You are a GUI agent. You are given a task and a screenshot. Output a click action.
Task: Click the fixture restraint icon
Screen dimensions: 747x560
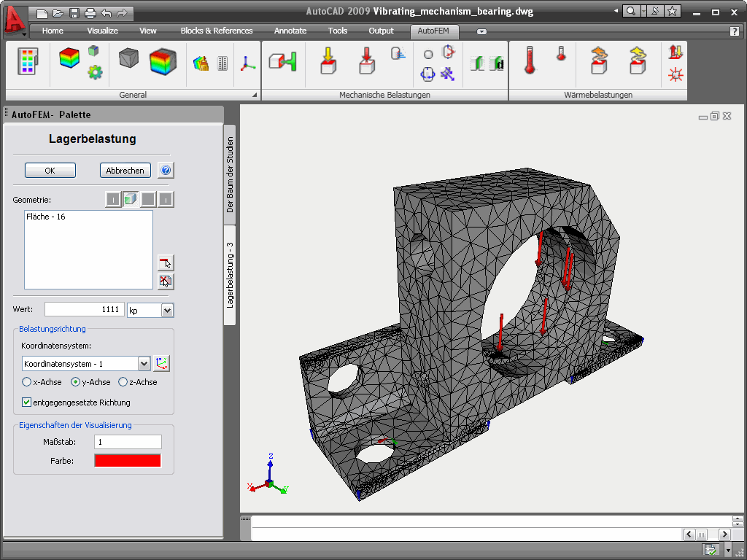click(x=282, y=61)
